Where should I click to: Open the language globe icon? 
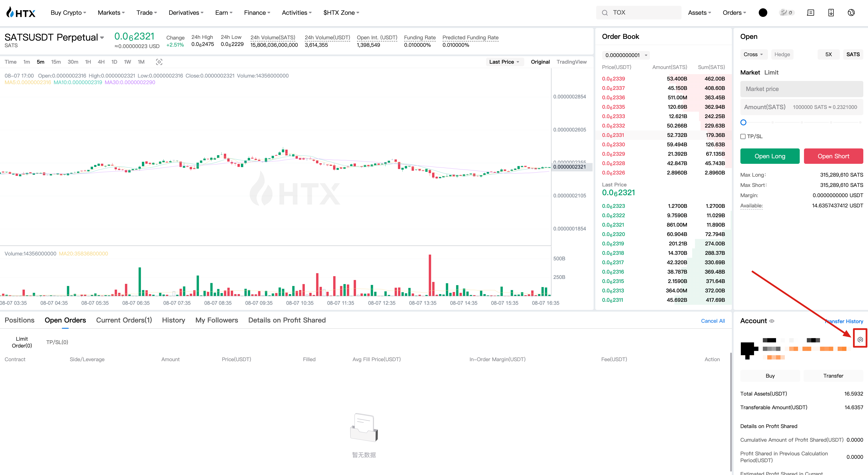[x=851, y=12]
